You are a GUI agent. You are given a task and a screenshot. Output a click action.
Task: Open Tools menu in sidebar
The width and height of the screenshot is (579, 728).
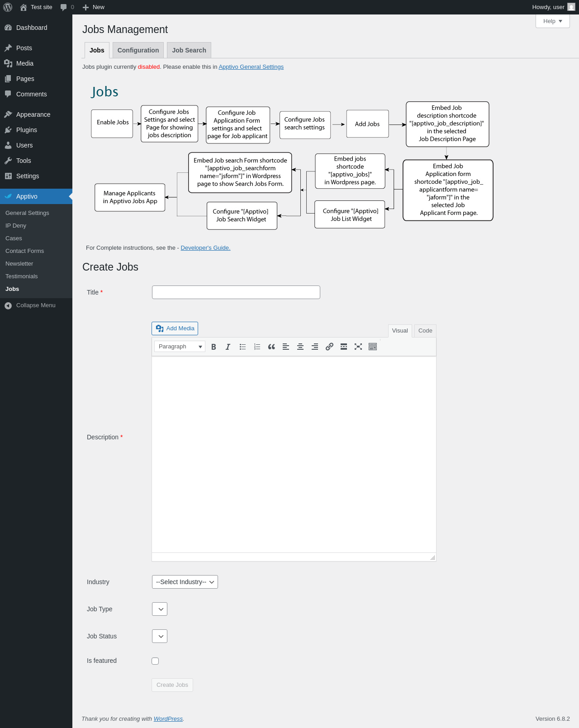point(36,161)
